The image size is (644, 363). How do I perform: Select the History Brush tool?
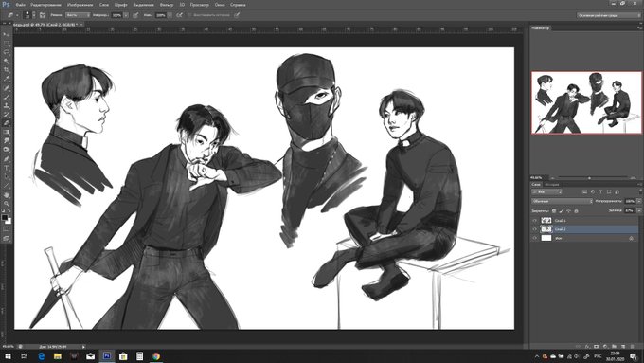pos(7,114)
